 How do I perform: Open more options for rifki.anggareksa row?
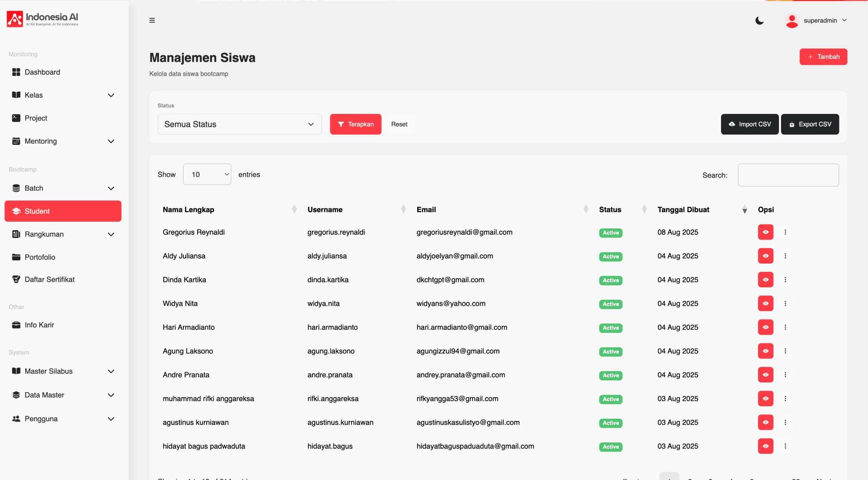[785, 398]
